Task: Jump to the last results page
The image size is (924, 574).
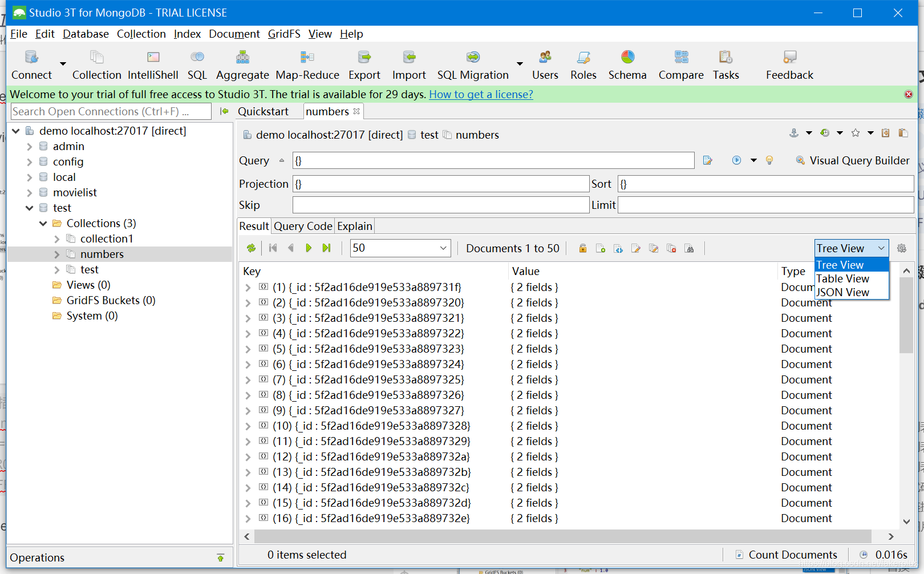Action: [326, 248]
